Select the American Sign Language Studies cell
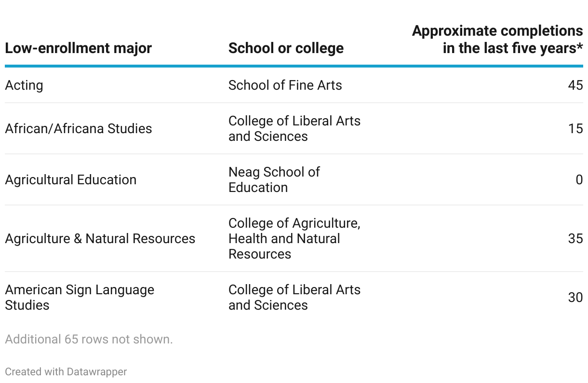Image resolution: width=588 pixels, height=383 pixels. click(80, 298)
